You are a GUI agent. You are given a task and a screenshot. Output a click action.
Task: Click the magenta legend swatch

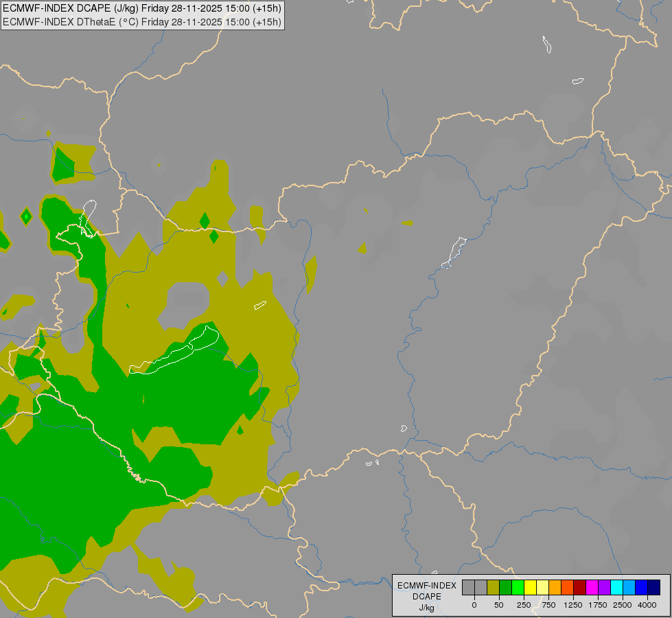click(592, 588)
